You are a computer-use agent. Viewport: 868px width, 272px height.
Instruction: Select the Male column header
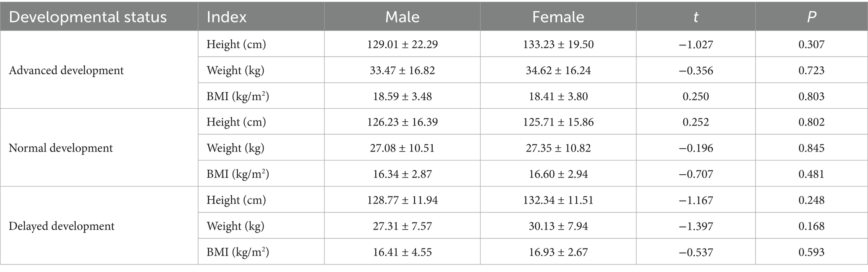coord(402,17)
